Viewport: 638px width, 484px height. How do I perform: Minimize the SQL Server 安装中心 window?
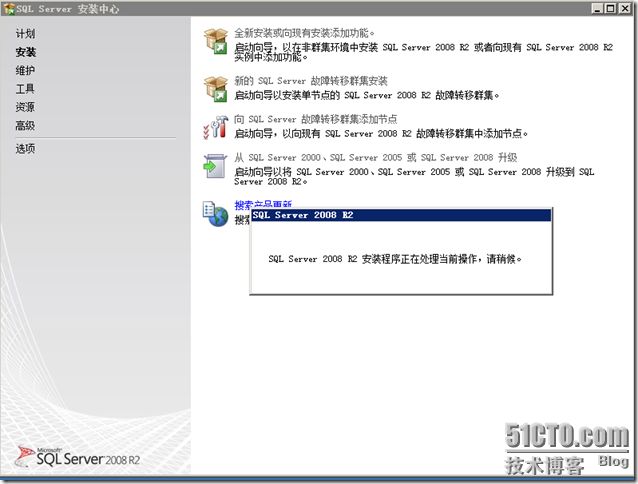597,8
